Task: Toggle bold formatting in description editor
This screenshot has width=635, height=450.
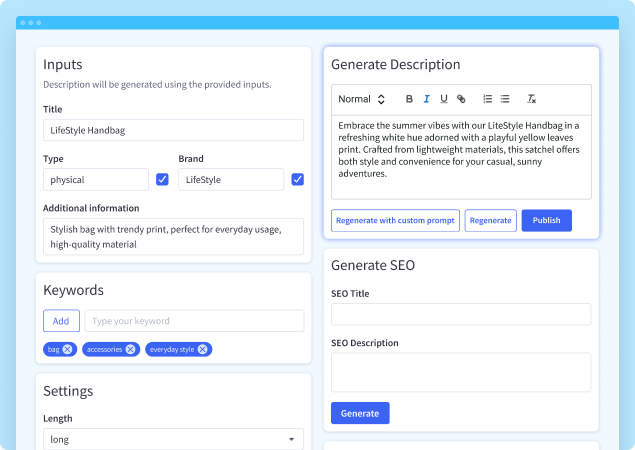Action: point(409,99)
